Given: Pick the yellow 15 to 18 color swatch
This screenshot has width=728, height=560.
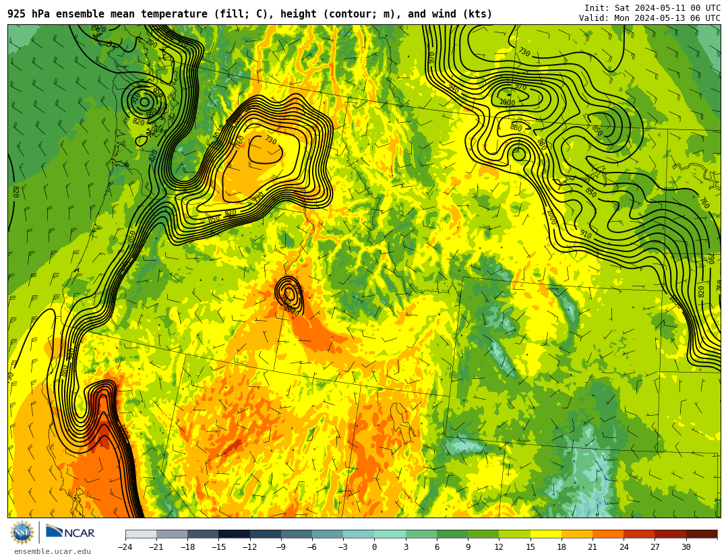Looking at the screenshot, I should 545,534.
